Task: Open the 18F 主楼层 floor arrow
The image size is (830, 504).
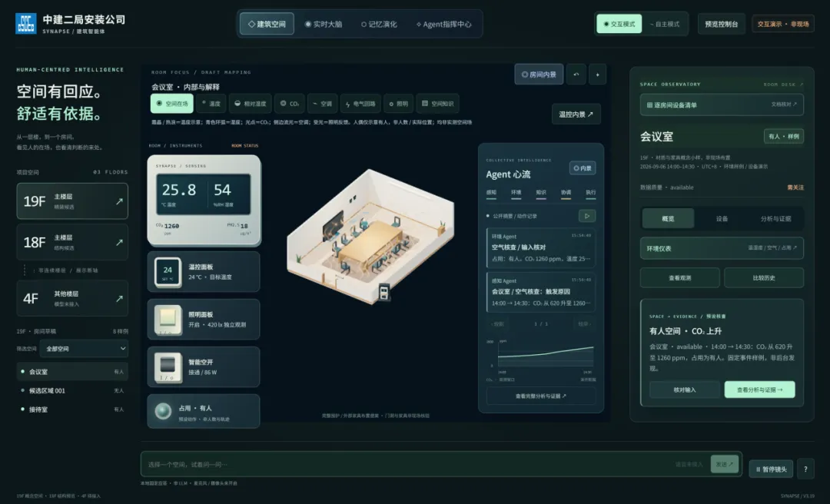Action: tap(119, 242)
